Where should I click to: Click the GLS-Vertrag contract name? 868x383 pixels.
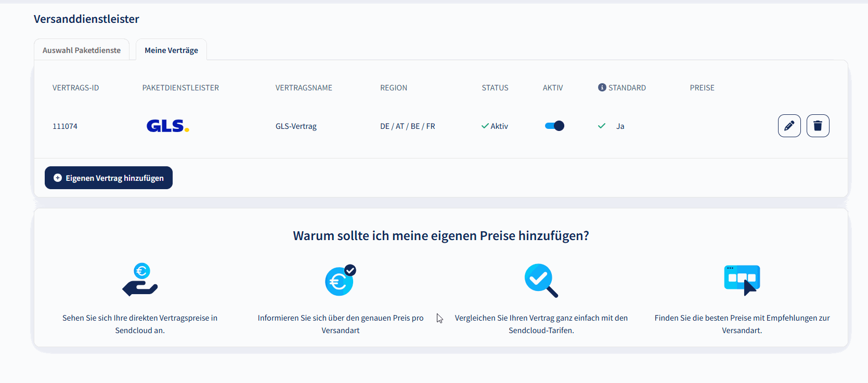[x=296, y=126]
